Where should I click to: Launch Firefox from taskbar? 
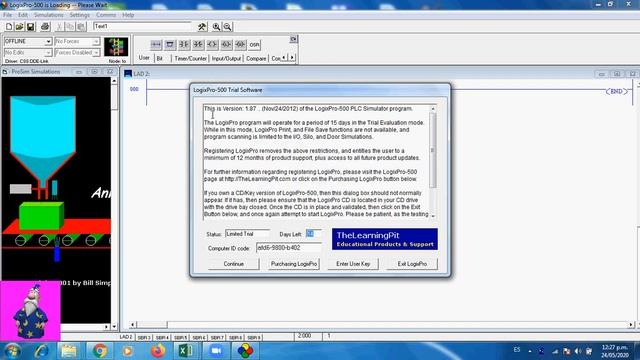click(x=158, y=351)
